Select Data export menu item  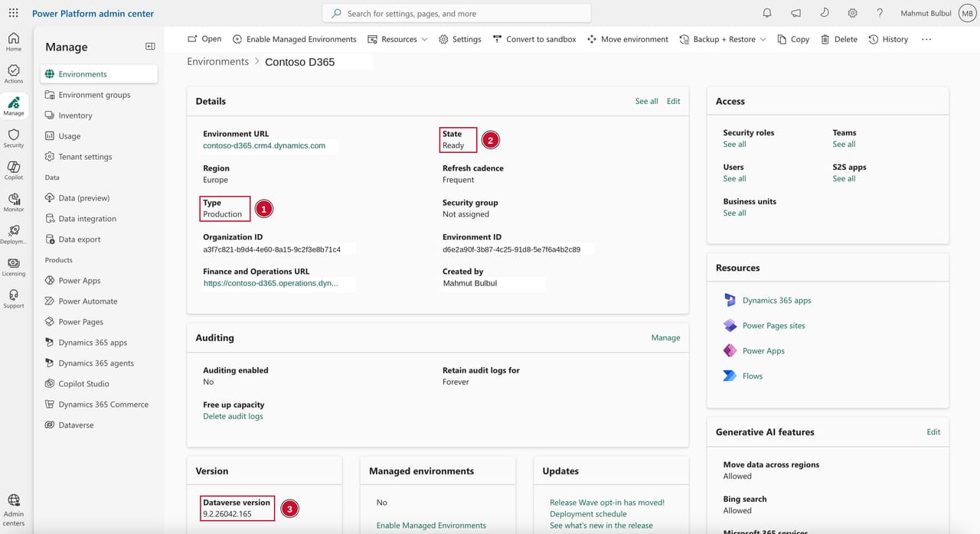tap(100, 239)
